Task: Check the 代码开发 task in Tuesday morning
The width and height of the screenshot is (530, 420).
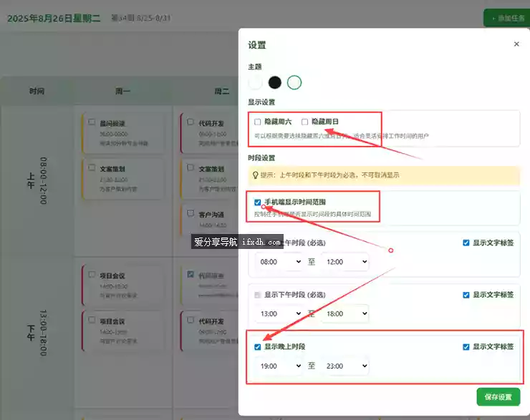Action: point(191,122)
